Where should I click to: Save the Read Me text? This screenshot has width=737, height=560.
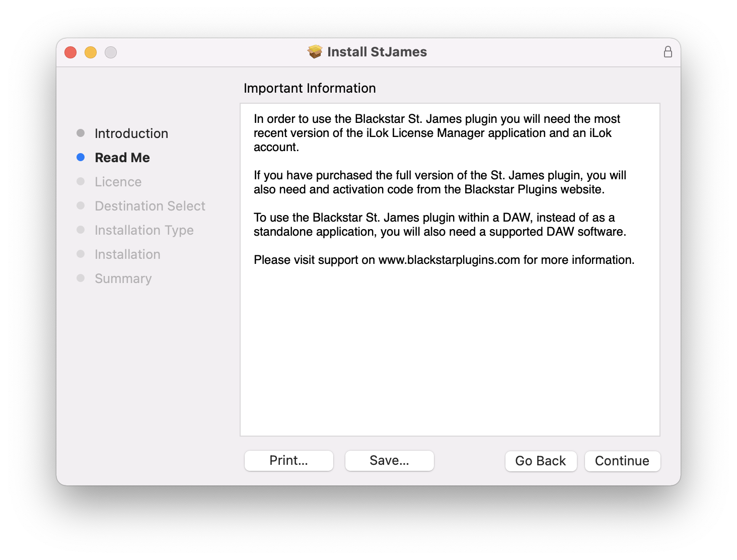[x=390, y=460]
